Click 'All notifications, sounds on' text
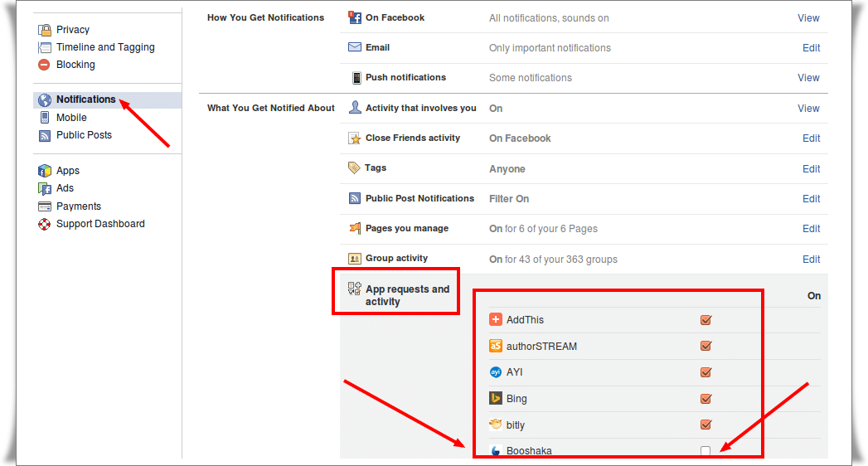 (x=549, y=18)
